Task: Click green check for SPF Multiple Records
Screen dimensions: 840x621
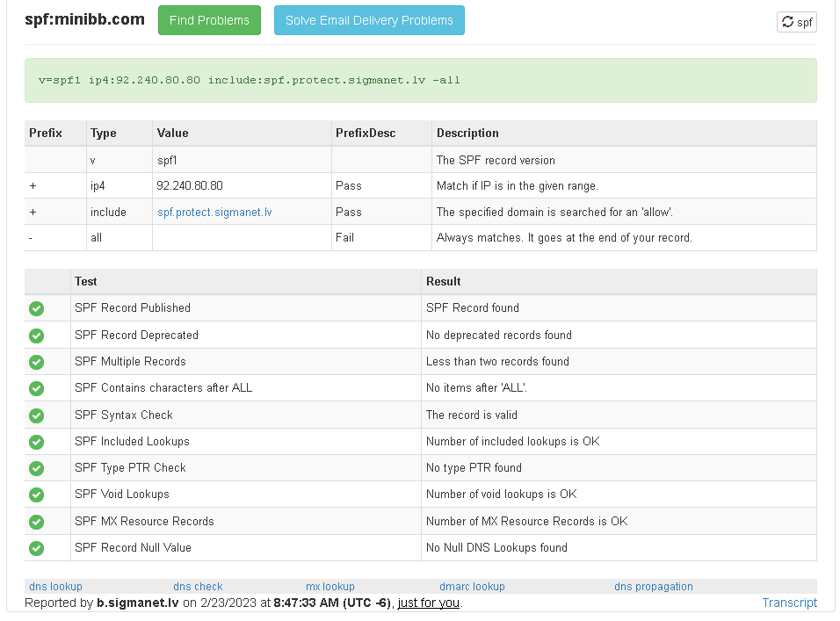Action: tap(36, 362)
